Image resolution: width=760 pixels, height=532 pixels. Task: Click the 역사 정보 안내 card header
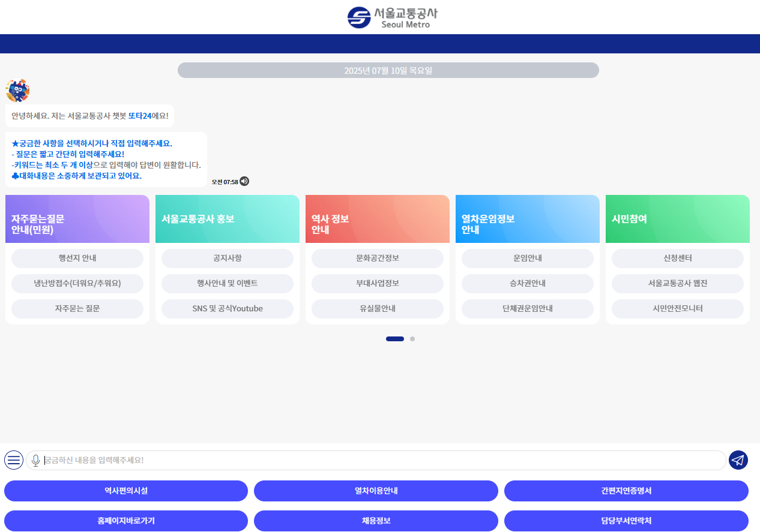tap(378, 219)
